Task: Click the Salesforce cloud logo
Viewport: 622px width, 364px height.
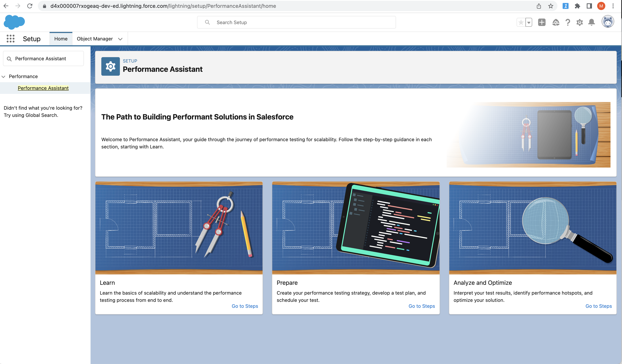Action: (14, 22)
